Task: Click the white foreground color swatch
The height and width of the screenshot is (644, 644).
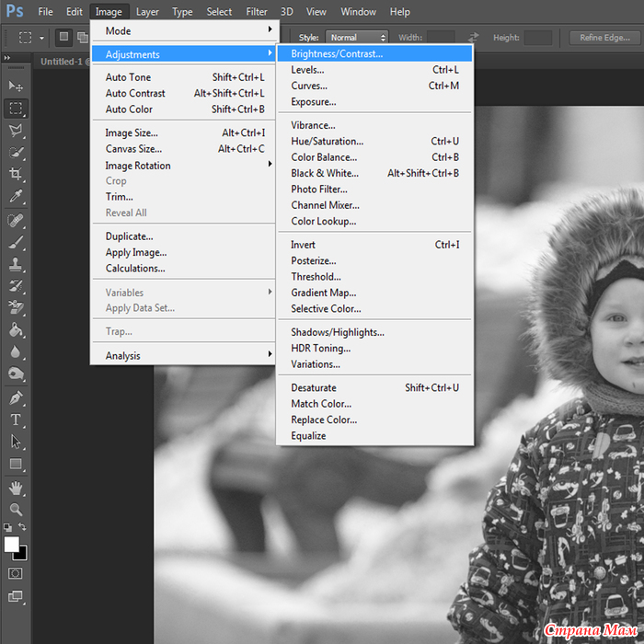Action: tap(10, 544)
